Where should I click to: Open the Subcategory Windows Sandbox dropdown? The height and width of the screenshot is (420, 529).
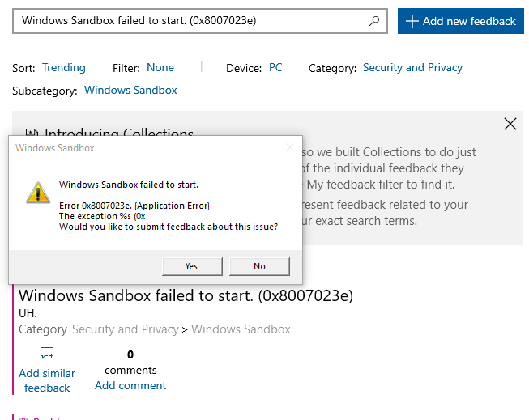point(130,90)
